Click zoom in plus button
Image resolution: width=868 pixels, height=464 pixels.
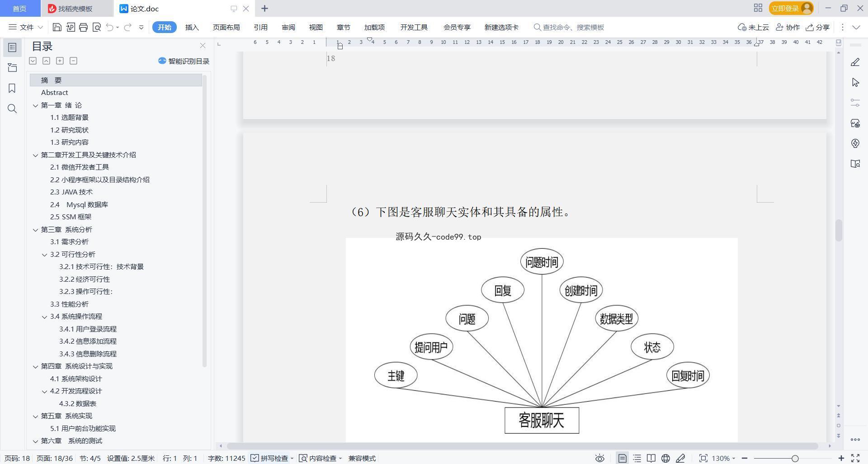pyautogui.click(x=841, y=458)
